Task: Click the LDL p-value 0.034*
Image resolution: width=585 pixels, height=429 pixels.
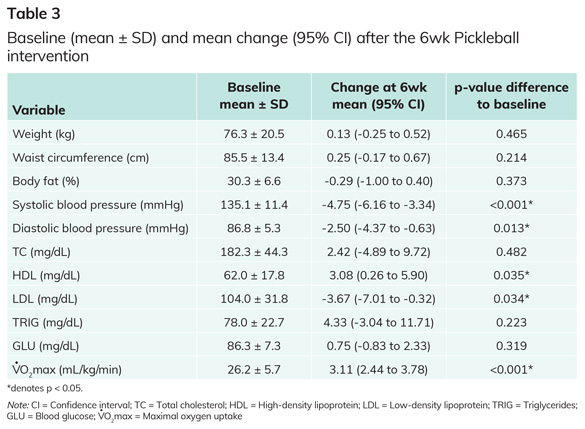Action: (512, 299)
